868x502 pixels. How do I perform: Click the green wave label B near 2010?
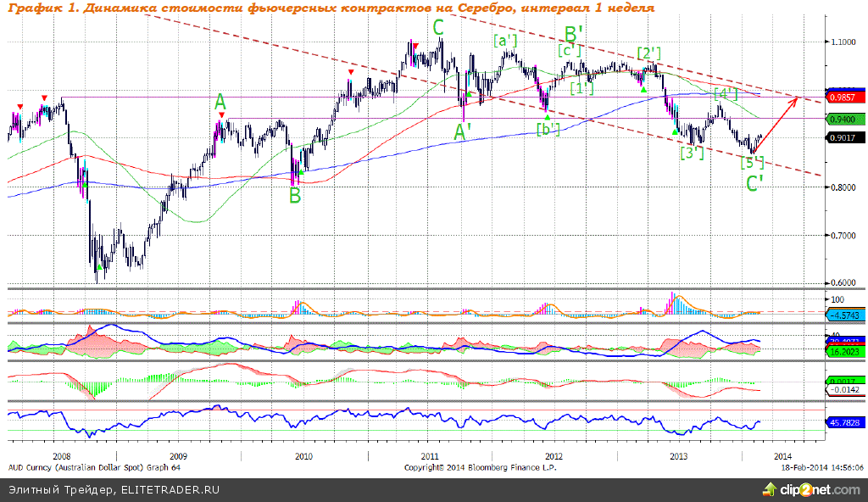295,195
